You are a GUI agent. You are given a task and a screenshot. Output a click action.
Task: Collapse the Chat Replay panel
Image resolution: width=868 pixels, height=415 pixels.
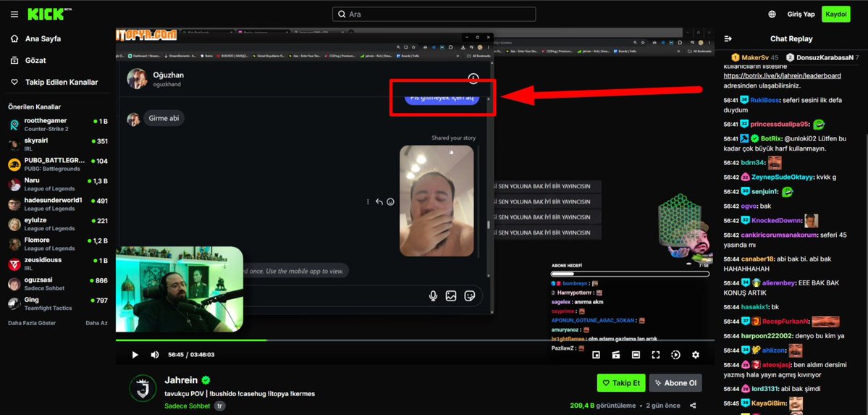click(728, 39)
